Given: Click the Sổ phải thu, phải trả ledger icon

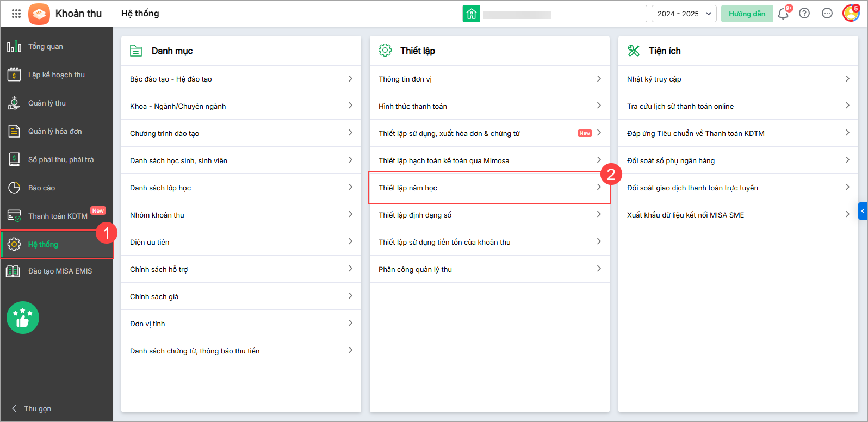Looking at the screenshot, I should click(x=14, y=159).
